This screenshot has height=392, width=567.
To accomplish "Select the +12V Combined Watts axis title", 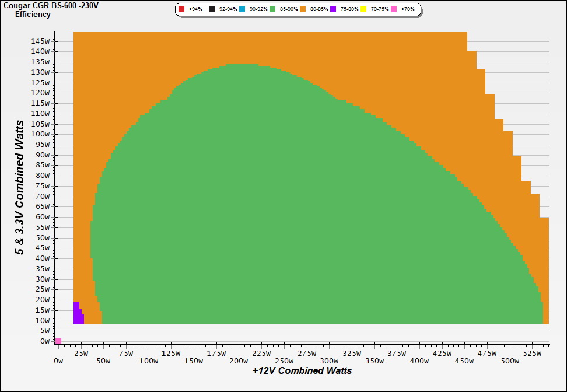I will coord(302,370).
